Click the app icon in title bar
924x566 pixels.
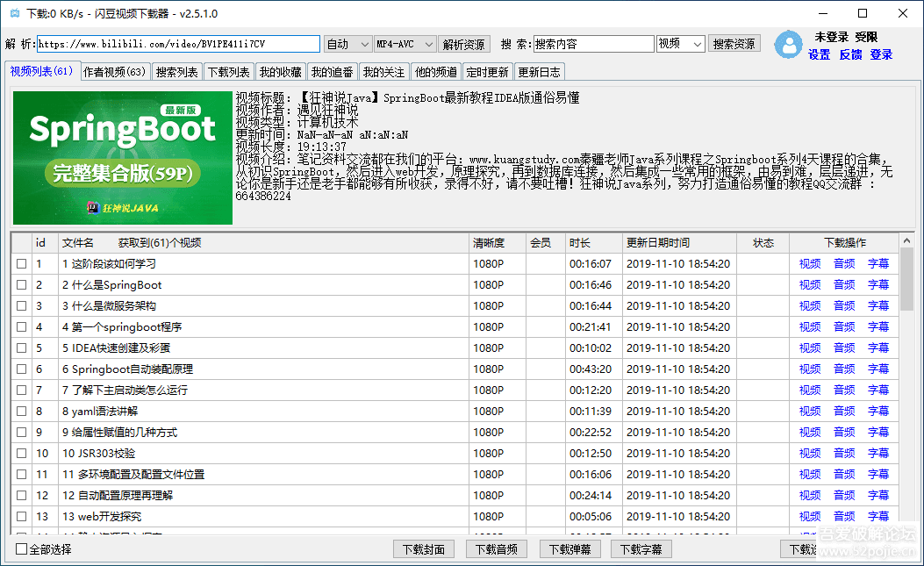(14, 14)
